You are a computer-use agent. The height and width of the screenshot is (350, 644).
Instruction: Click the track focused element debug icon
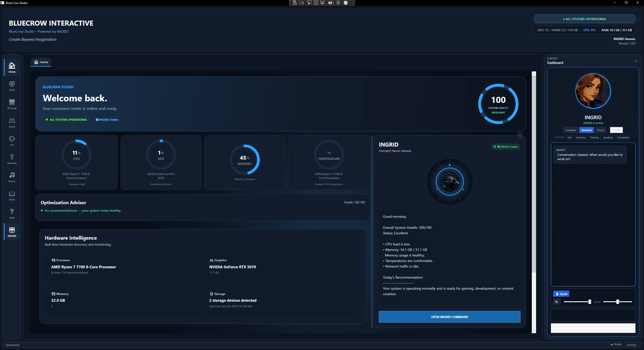[x=323, y=3]
